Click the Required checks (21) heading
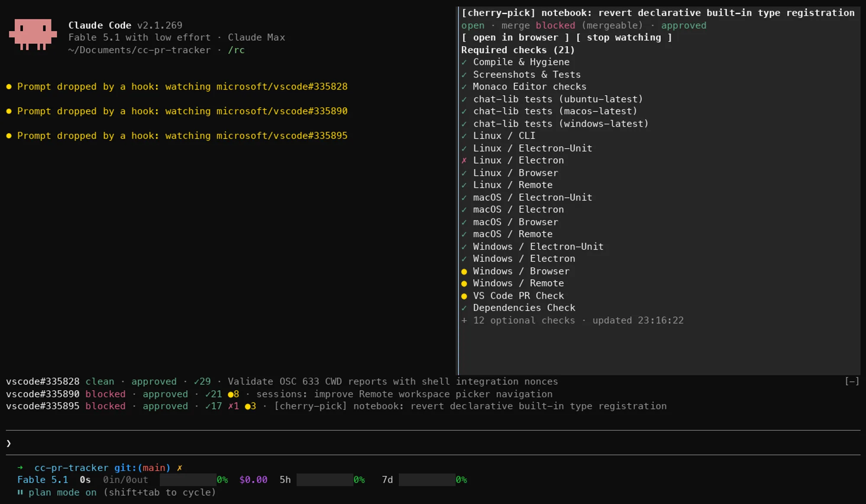The image size is (866, 504). [x=518, y=50]
